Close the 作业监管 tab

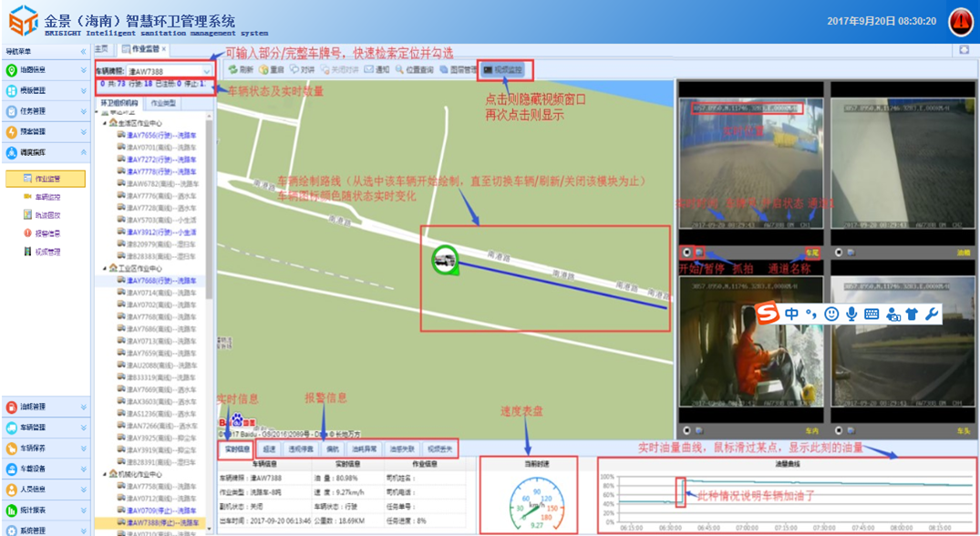[164, 48]
